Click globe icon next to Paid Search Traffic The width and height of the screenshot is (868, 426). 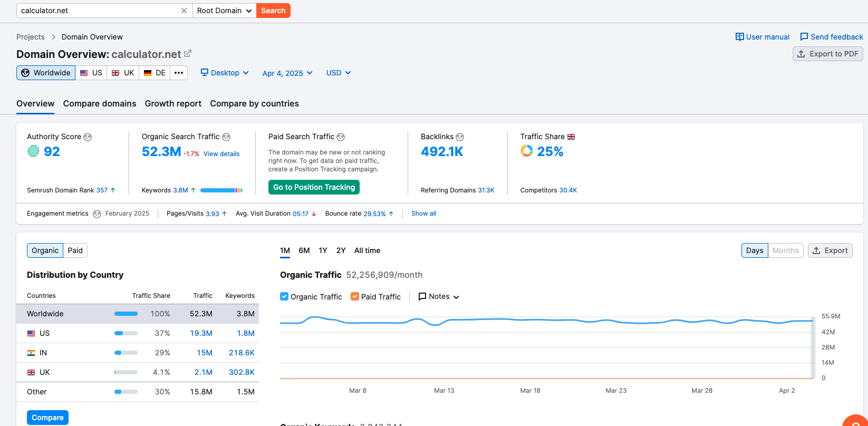pyautogui.click(x=341, y=137)
